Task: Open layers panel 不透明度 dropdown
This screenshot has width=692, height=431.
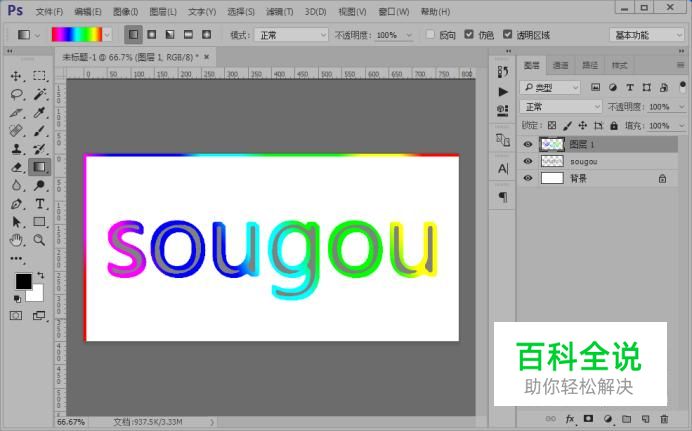Action: 681,107
